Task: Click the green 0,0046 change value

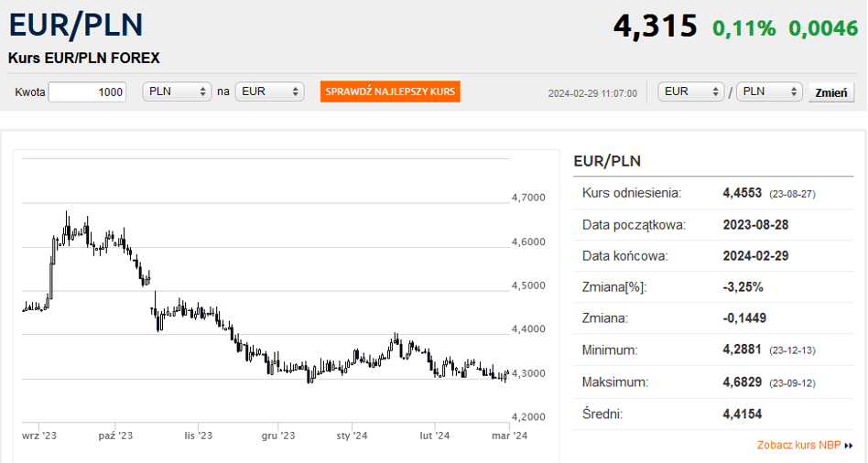Action: coord(824,28)
